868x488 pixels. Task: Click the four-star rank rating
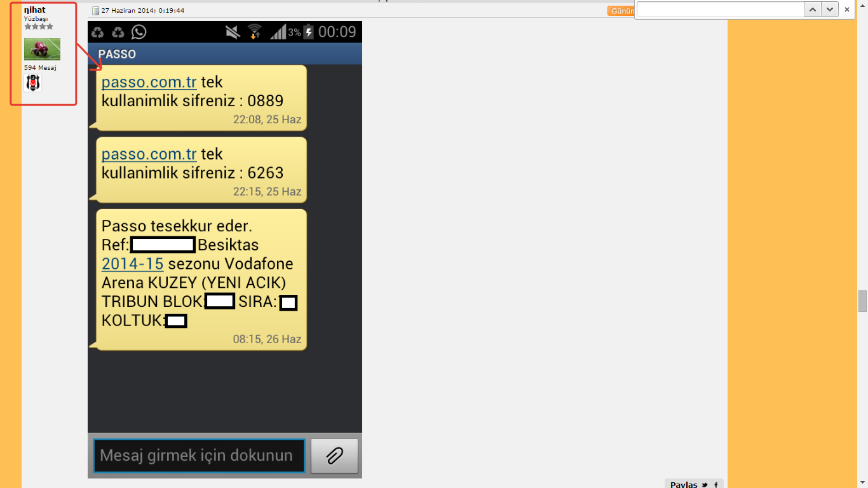[39, 27]
